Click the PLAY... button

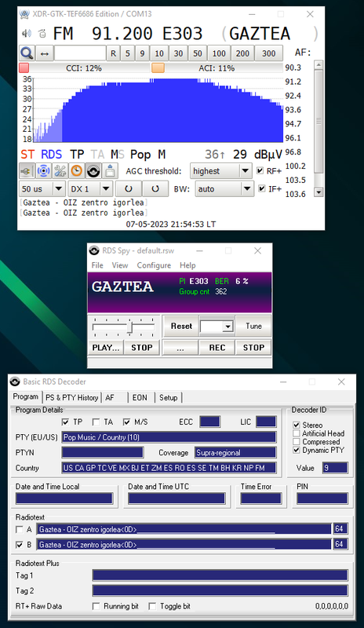coord(106,348)
